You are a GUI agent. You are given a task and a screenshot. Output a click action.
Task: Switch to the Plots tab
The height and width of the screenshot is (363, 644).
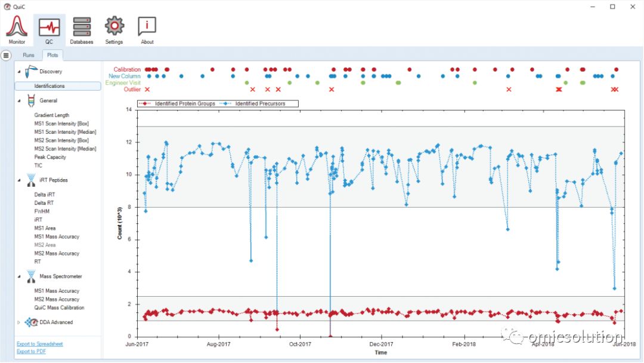52,55
